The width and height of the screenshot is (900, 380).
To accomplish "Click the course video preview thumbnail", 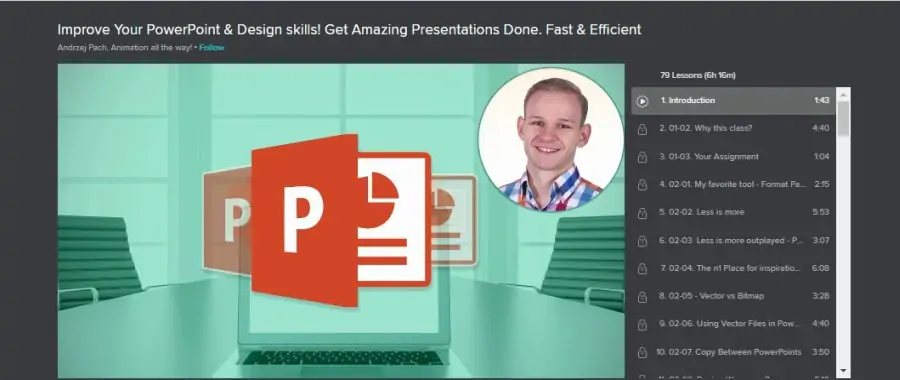I will pyautogui.click(x=341, y=221).
